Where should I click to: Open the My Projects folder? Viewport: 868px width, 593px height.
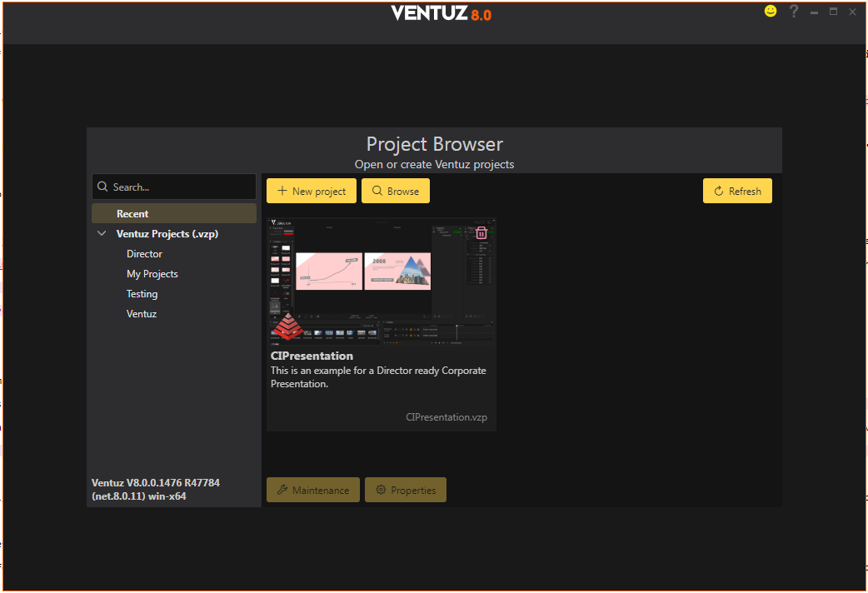point(152,274)
